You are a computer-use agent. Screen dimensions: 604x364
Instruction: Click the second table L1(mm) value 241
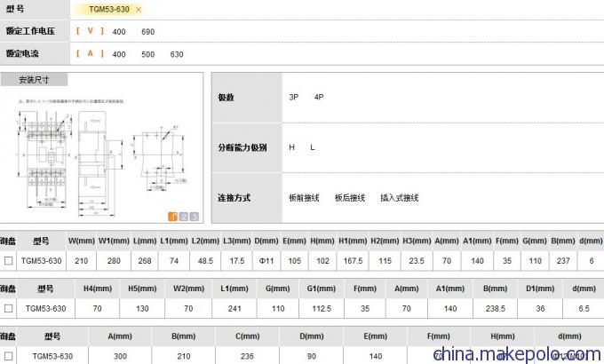(234, 309)
